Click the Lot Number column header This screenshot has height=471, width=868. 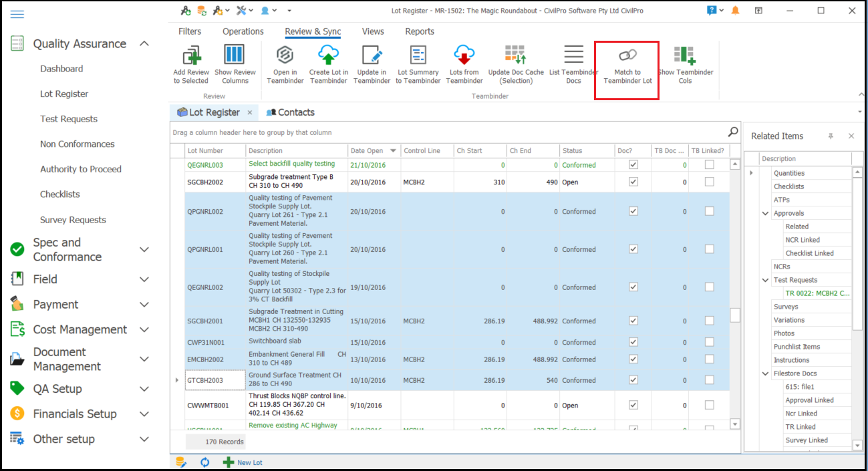coord(215,151)
